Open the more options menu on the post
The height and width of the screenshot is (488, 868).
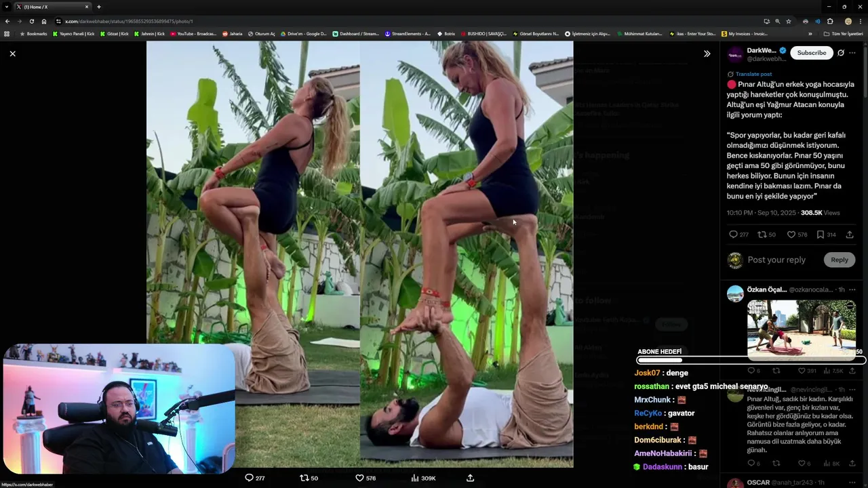tap(852, 53)
